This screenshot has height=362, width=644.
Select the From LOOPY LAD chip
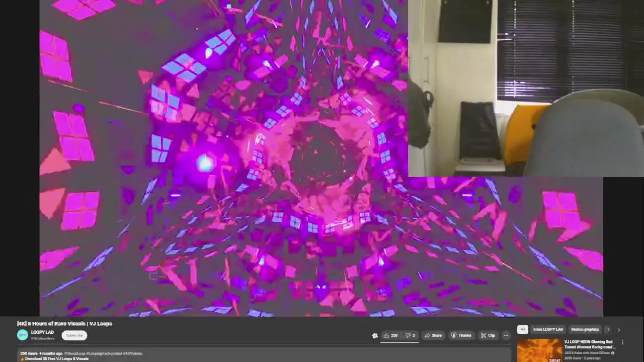tap(548, 329)
